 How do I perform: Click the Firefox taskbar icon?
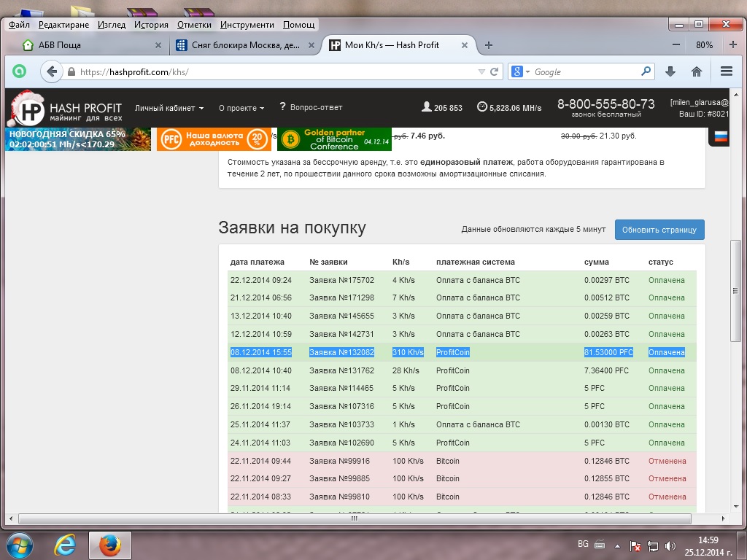pos(109,545)
